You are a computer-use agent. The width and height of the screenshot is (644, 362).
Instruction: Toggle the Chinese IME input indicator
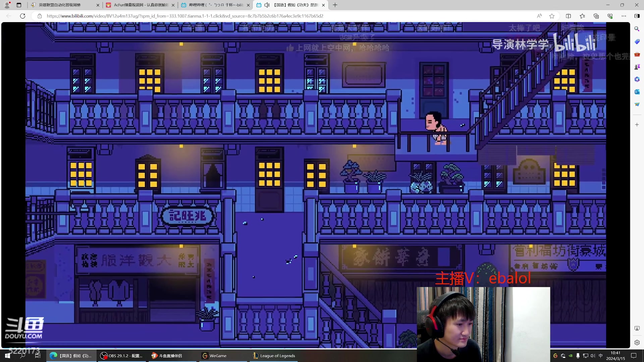point(600,356)
